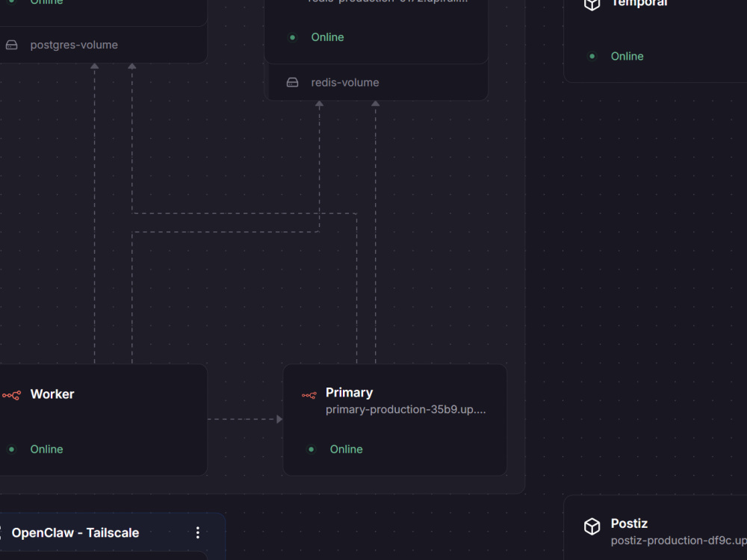Click the Online status under Worker
Viewport: 747px width, 560px height.
click(x=46, y=449)
